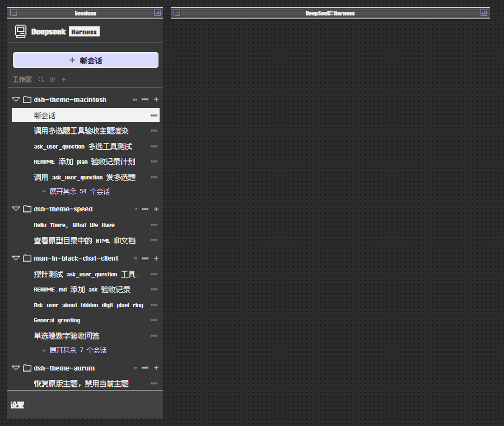Click the Harness badge label

[84, 31]
